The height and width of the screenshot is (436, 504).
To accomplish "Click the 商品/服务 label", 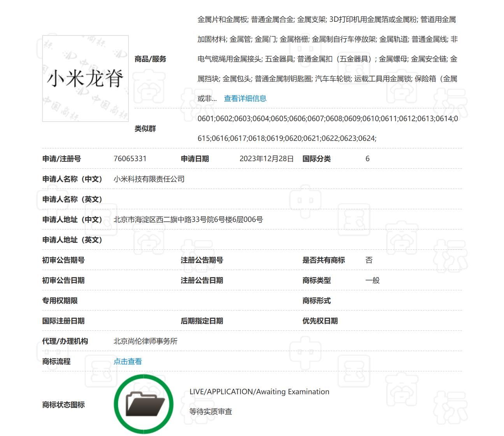I will point(151,59).
